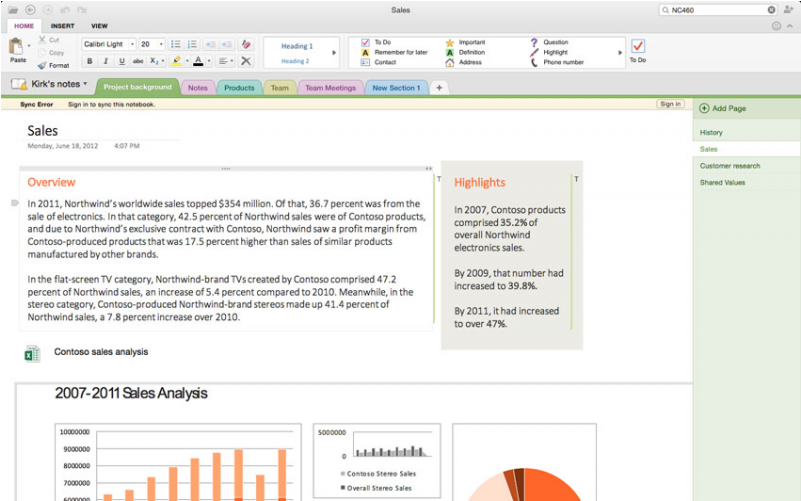Expand the tags gallery arrow
801x501 pixels.
(x=620, y=53)
